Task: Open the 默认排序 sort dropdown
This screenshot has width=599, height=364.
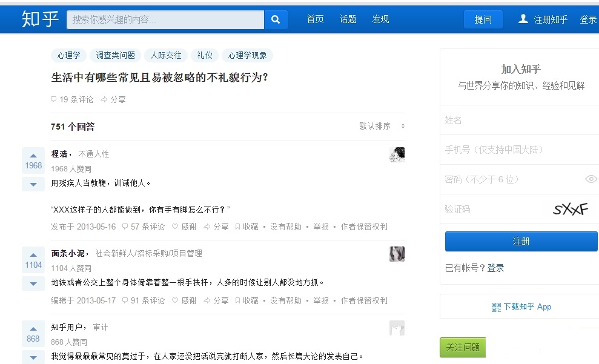Action: pyautogui.click(x=382, y=126)
